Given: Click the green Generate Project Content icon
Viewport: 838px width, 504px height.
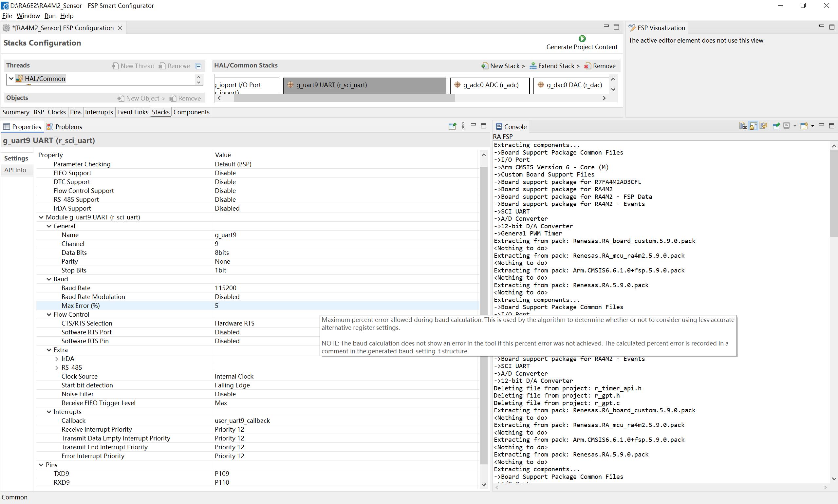Looking at the screenshot, I should coord(582,38).
